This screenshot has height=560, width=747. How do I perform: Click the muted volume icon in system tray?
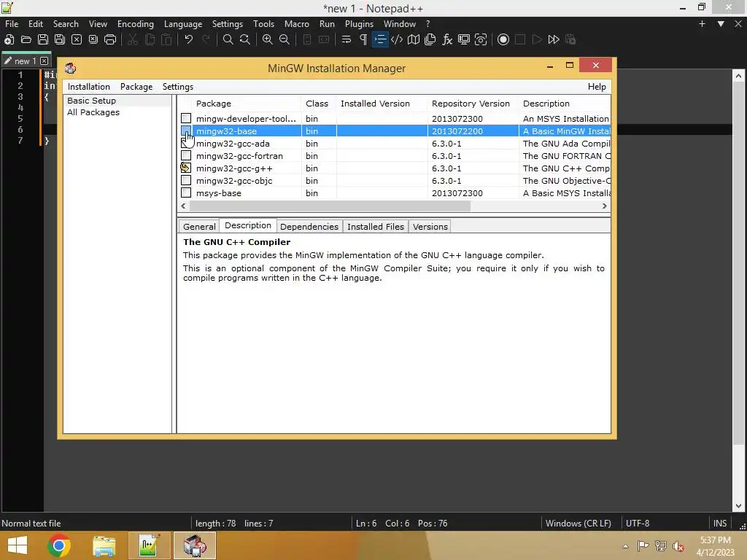coord(678,546)
